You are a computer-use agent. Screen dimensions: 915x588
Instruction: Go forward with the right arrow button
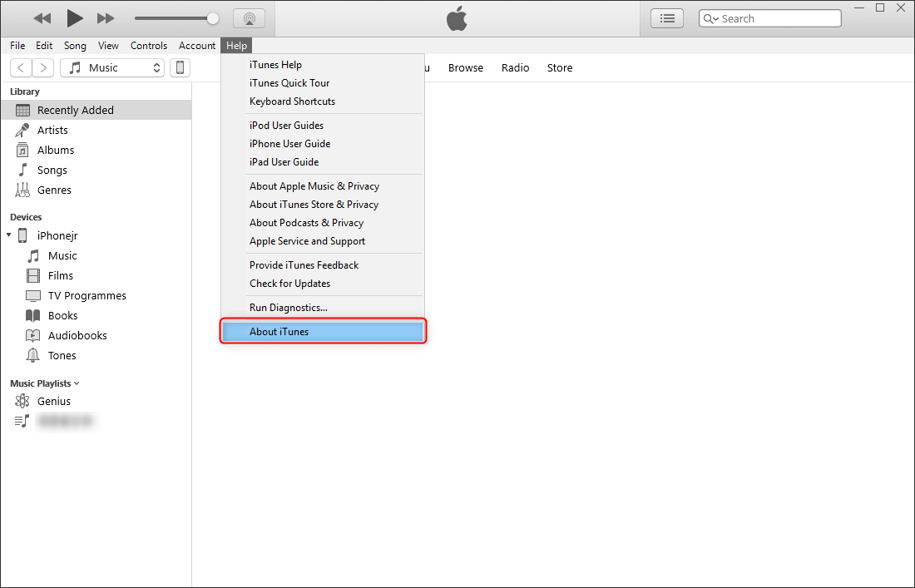coord(43,67)
